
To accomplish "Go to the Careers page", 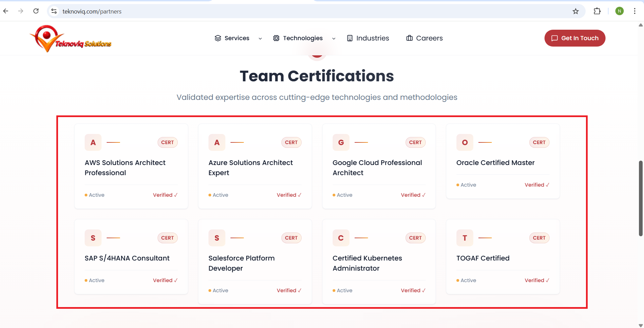I will tap(424, 38).
